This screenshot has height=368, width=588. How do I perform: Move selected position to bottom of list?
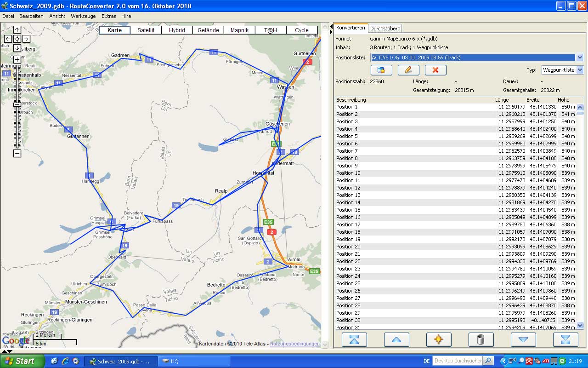point(565,339)
